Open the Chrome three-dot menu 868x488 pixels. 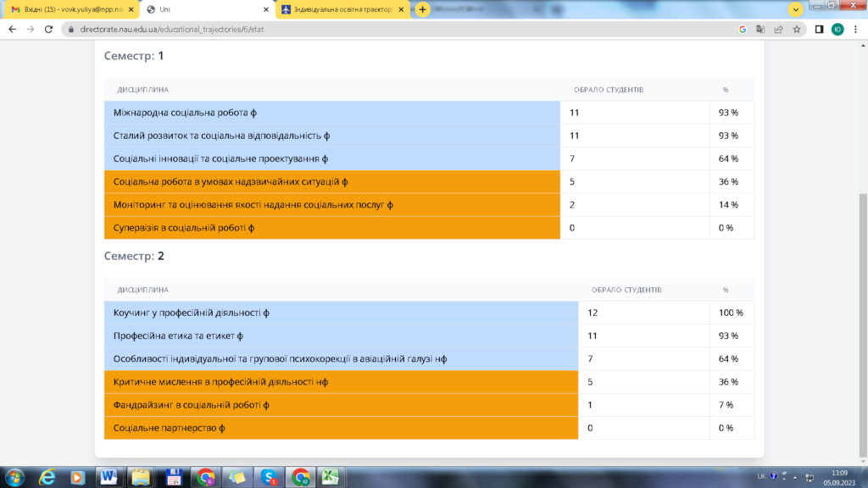(856, 29)
